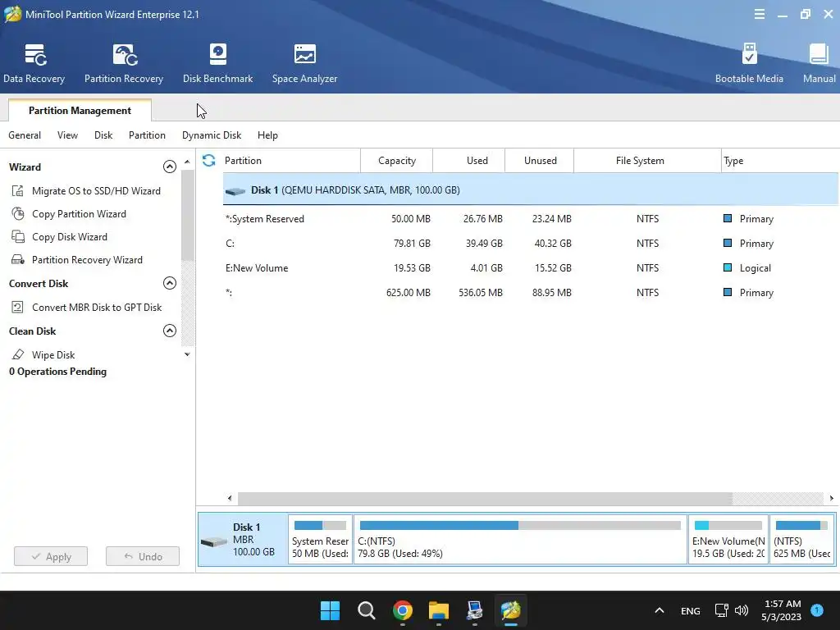
Task: Collapse the Convert Disk section
Action: coord(169,283)
